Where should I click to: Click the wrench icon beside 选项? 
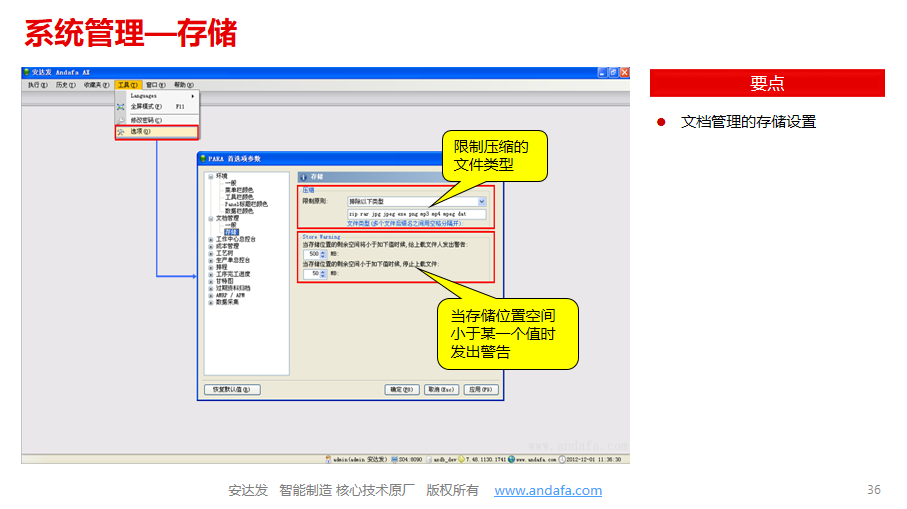pyautogui.click(x=121, y=131)
